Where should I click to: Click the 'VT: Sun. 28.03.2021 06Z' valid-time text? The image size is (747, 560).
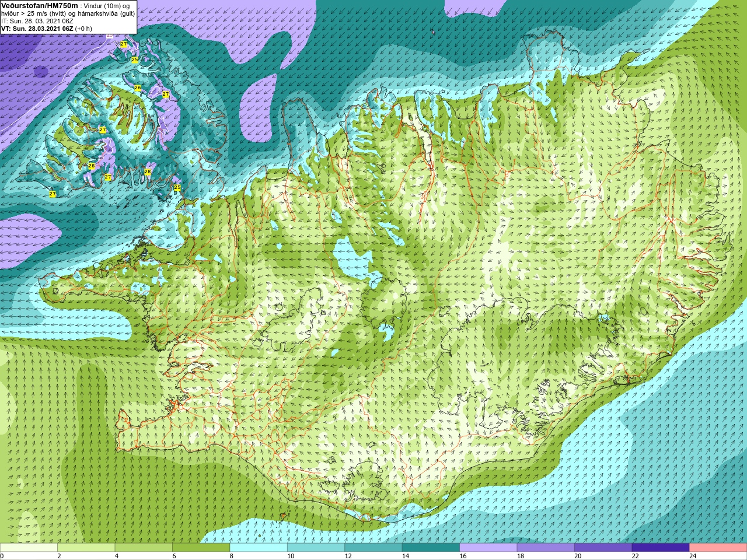pos(37,29)
